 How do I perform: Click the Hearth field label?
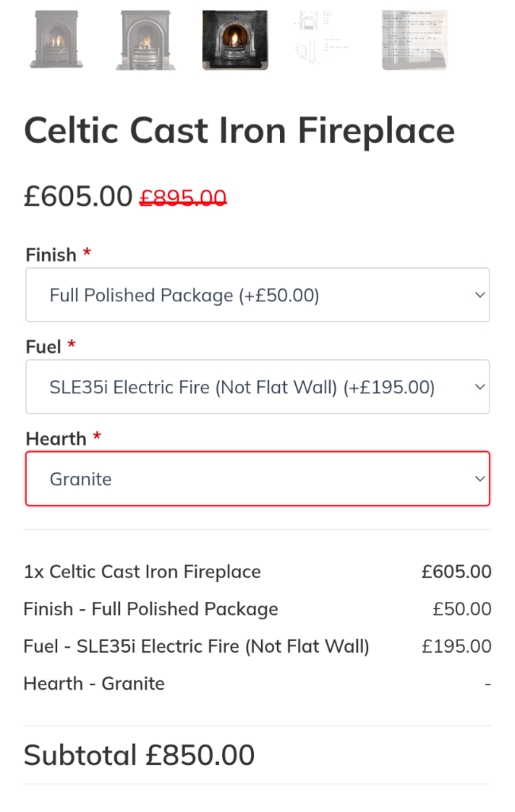click(x=56, y=439)
